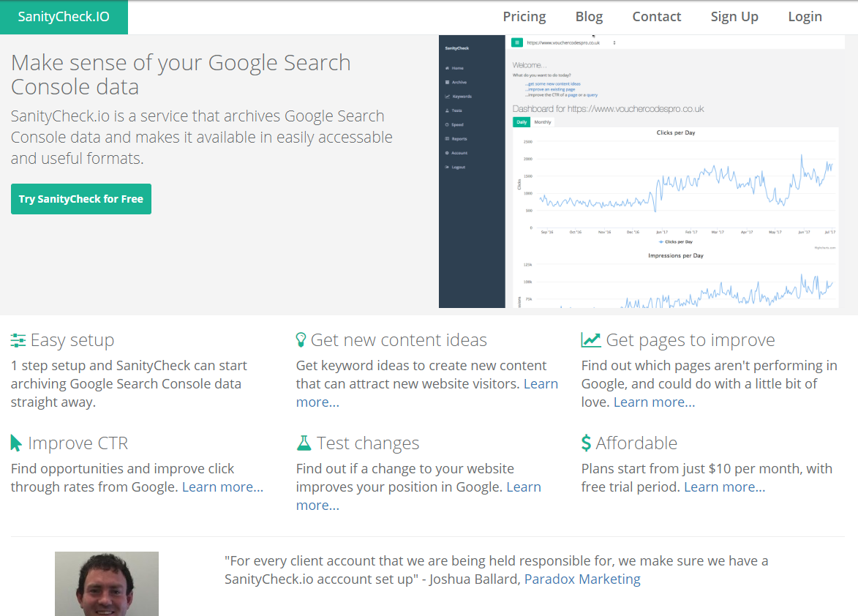Viewport: 858px width, 616px height.
Task: Click the dashboard screenshot image
Action: click(642, 171)
